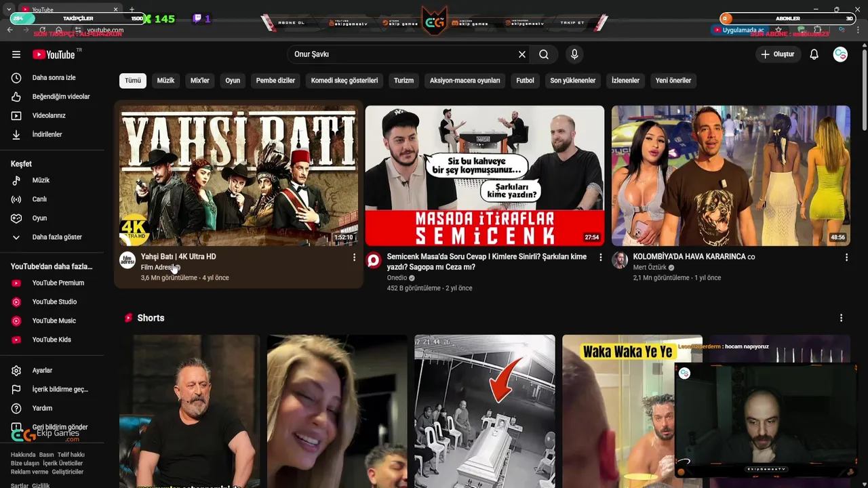Open the Telif hakkı footer link
The width and height of the screenshot is (868, 488).
coord(71,455)
